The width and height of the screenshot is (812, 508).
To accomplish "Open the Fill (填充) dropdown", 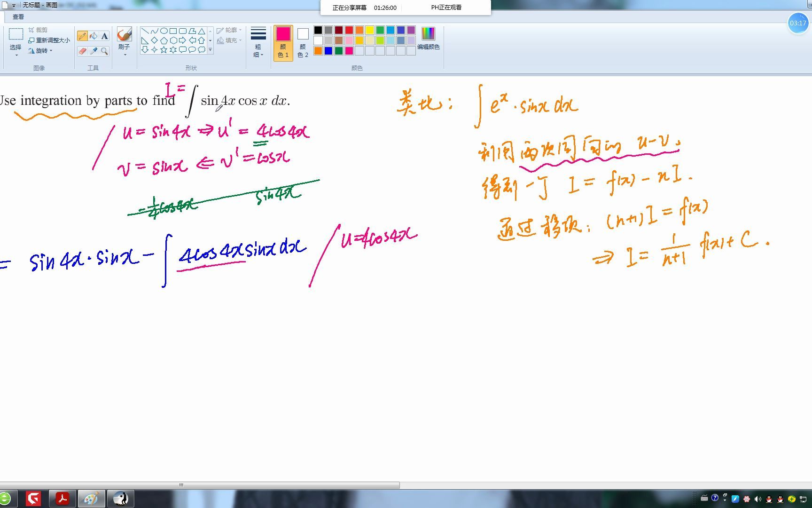I will pyautogui.click(x=229, y=40).
